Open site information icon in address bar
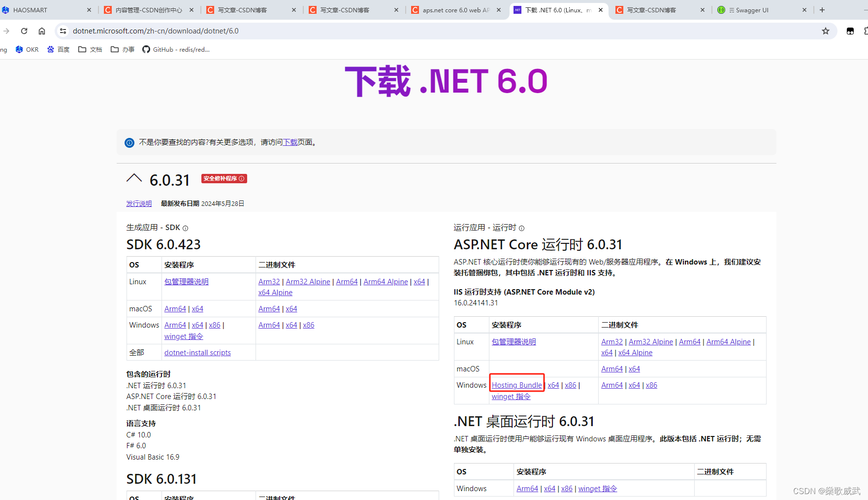The image size is (868, 500). pos(63,31)
